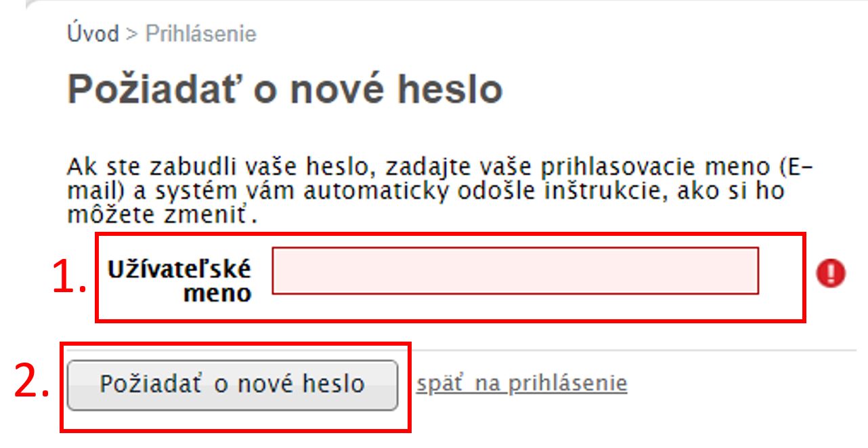Image resolution: width=868 pixels, height=448 pixels.
Task: Select the Prihlásenie breadcrumb item
Action: [x=201, y=33]
